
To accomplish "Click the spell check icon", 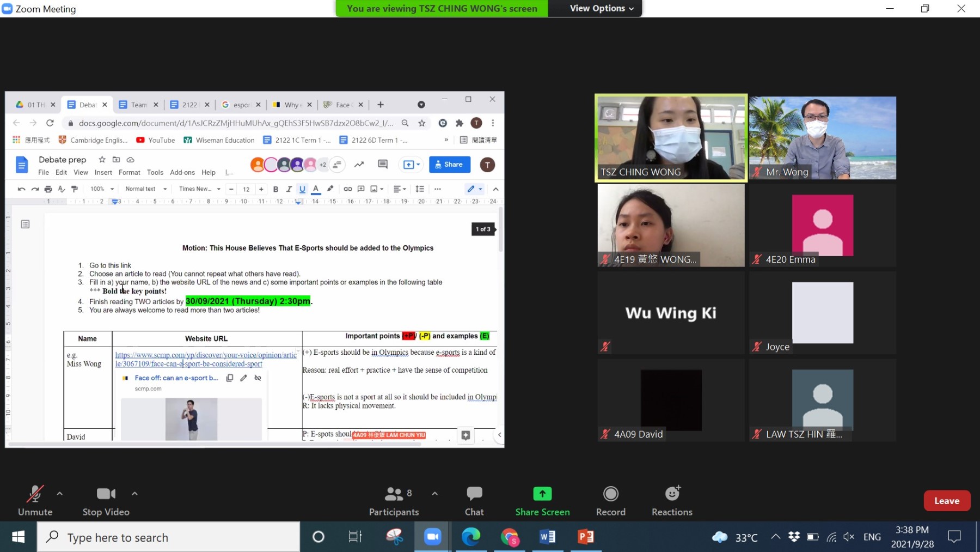I will (62, 189).
